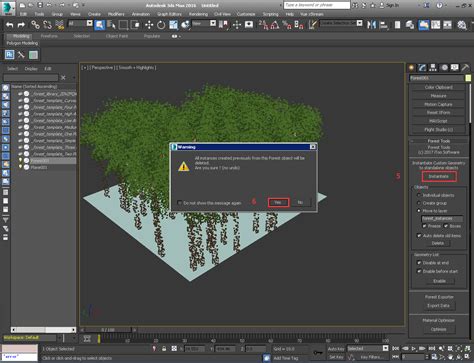Click the Undo arrow in main toolbar
The height and width of the screenshot is (363, 474).
click(x=10, y=25)
